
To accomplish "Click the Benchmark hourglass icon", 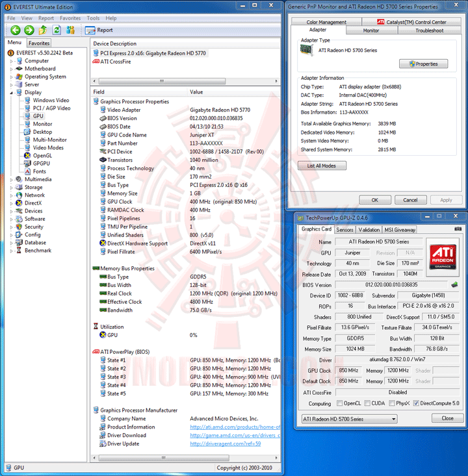I will click(19, 250).
